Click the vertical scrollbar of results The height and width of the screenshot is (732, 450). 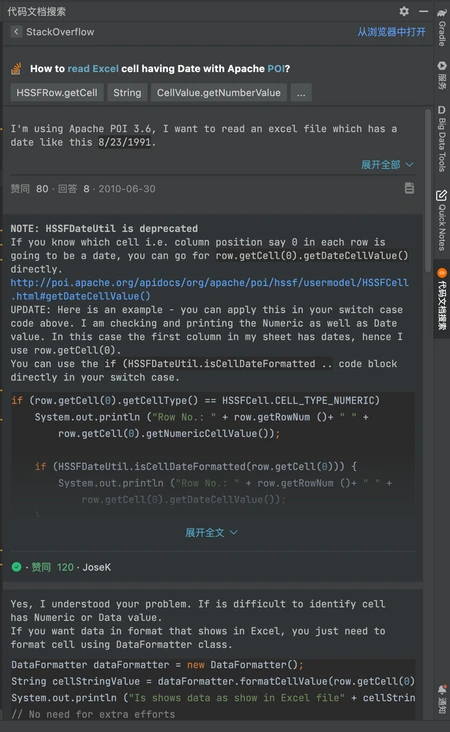[428, 191]
